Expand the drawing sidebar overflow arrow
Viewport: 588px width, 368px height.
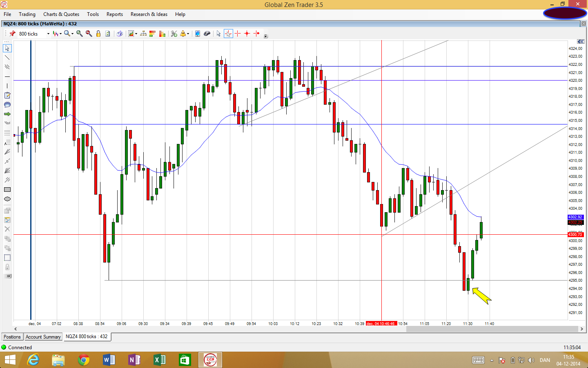point(7,276)
